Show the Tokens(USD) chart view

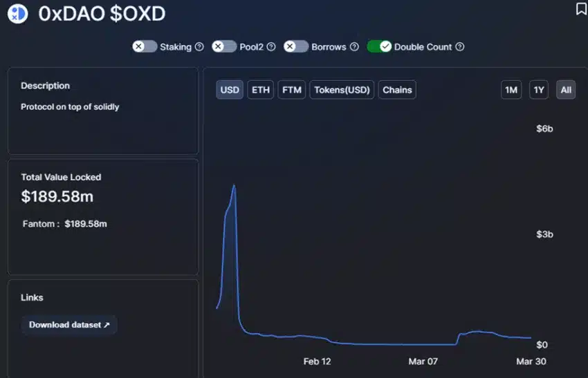pos(342,90)
